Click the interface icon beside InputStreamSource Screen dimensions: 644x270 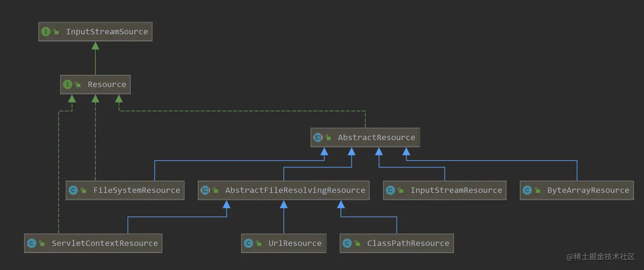click(x=46, y=32)
